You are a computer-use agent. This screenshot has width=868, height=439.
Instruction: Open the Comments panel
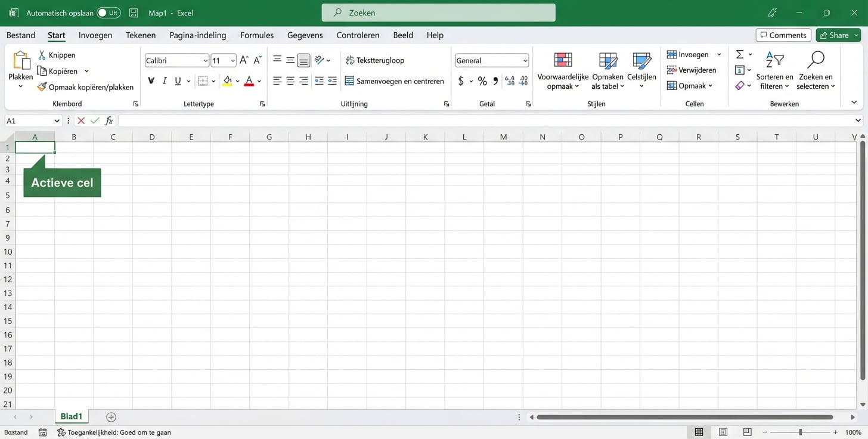point(783,35)
